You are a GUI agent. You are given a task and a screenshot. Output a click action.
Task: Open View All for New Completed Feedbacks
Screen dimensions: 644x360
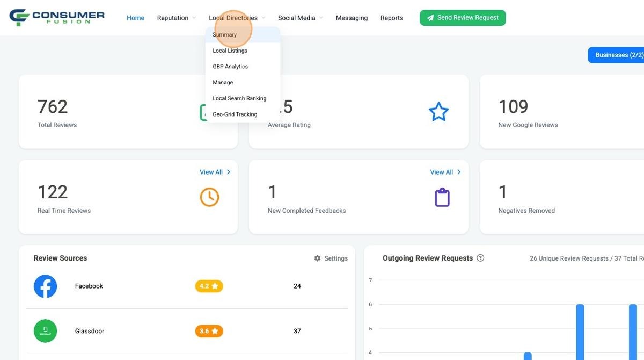click(x=445, y=172)
